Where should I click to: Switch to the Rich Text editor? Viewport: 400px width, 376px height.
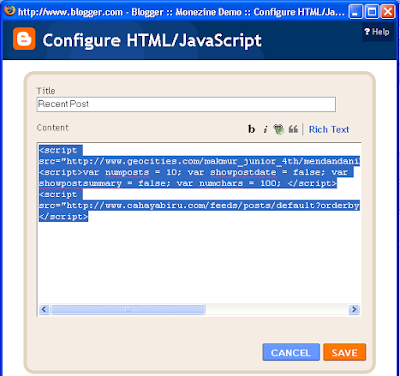(329, 129)
